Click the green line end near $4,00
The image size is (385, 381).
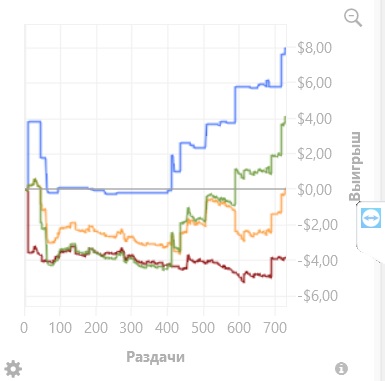pyautogui.click(x=285, y=118)
